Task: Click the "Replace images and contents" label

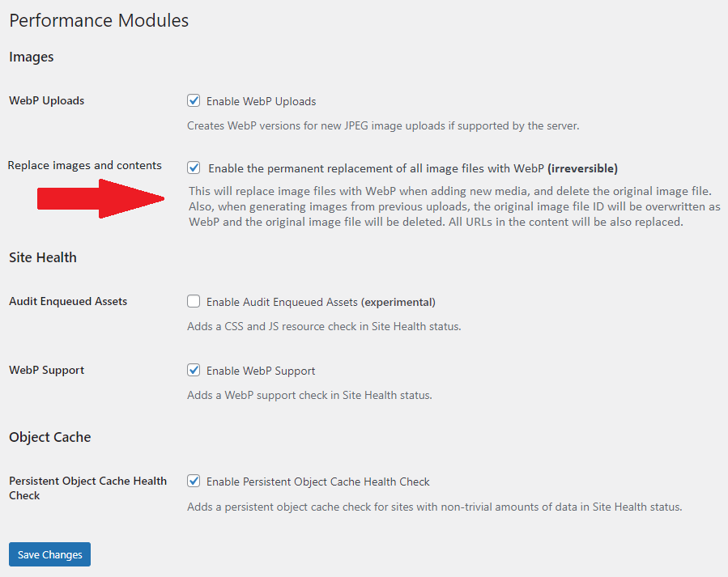Action: pyautogui.click(x=84, y=164)
